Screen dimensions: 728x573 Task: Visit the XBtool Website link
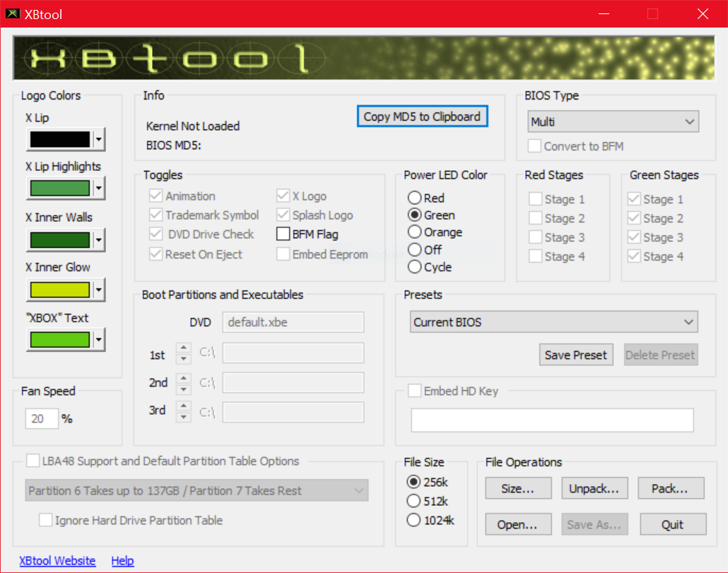coord(57,560)
